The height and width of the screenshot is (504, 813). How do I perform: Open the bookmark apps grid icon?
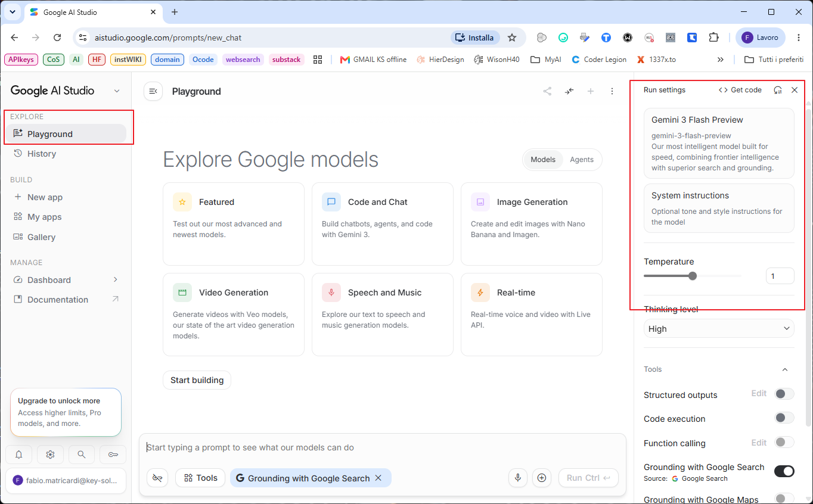pos(318,60)
